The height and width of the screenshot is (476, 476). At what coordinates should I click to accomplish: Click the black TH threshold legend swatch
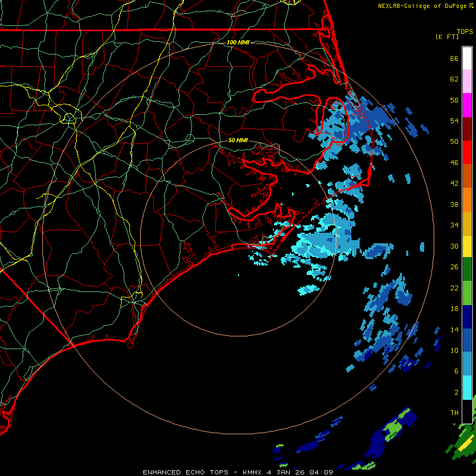(467, 411)
